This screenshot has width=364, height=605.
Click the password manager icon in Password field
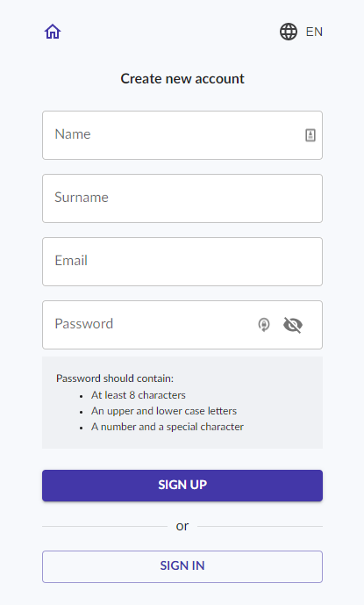click(x=264, y=325)
